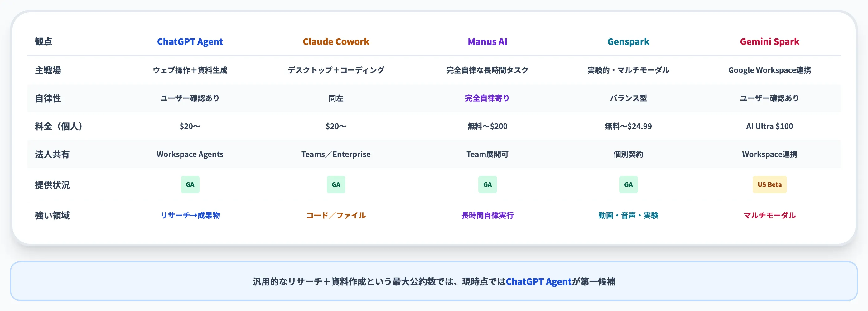Click the 提供状況 row label

point(52,185)
